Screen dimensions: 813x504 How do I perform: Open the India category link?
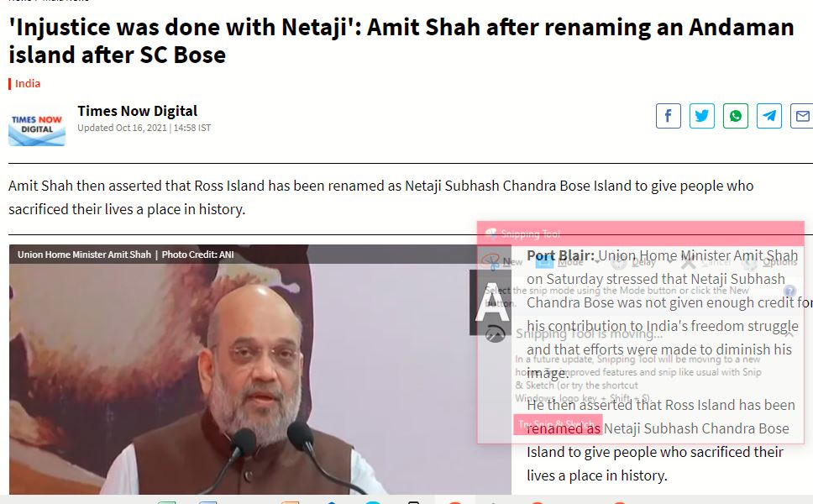click(x=28, y=83)
